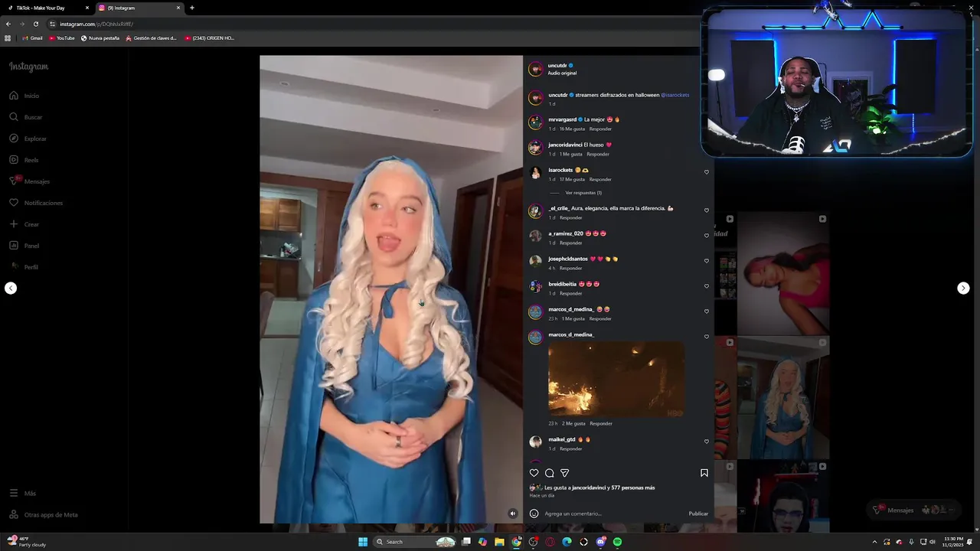Open the browser apps grid shortcut
The height and width of the screenshot is (551, 980).
pos(8,38)
